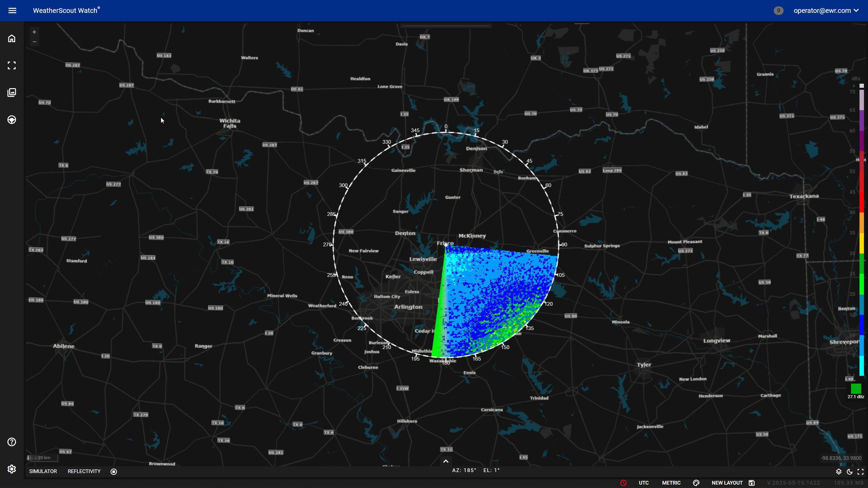Select the globe navigation tool in sidebar
The width and height of the screenshot is (868, 488).
(12, 119)
